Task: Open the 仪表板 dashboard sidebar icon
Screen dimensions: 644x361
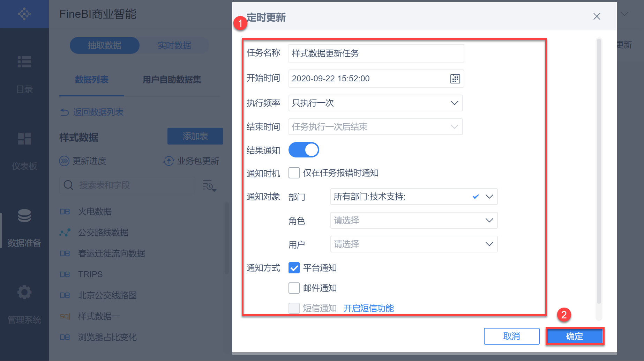Action: [24, 139]
